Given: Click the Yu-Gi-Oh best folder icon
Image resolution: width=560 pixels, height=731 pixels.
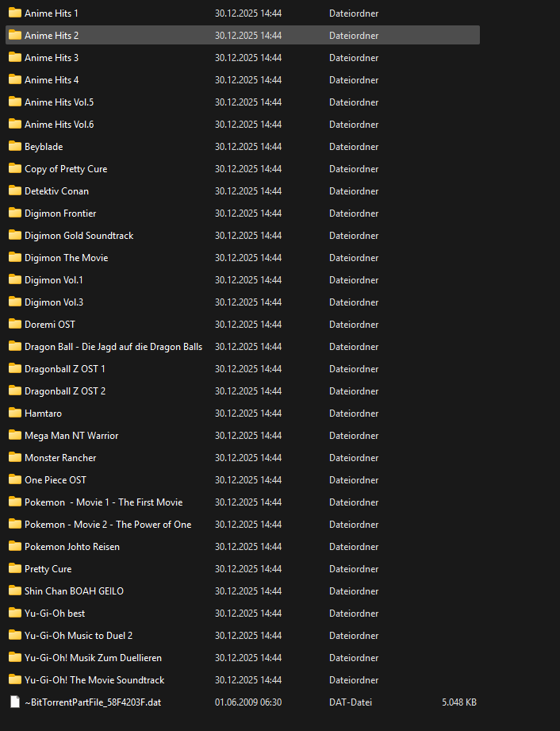Looking at the screenshot, I should click(15, 613).
